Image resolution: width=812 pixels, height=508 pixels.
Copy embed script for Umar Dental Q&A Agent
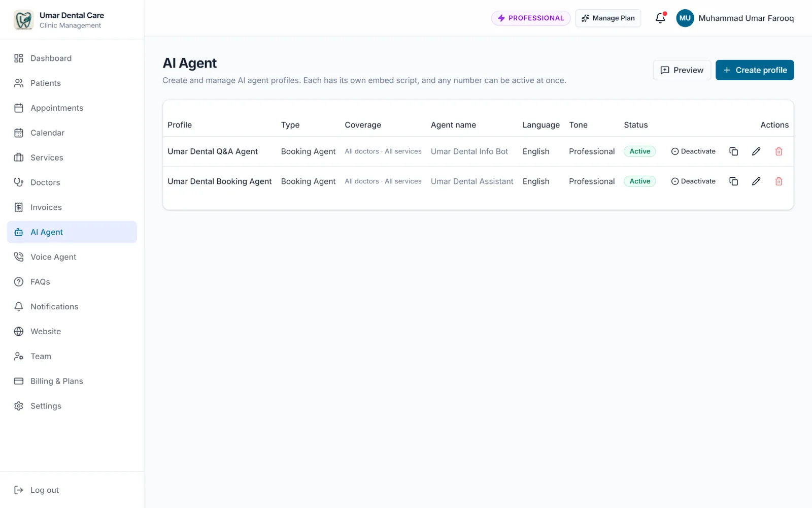click(x=733, y=151)
